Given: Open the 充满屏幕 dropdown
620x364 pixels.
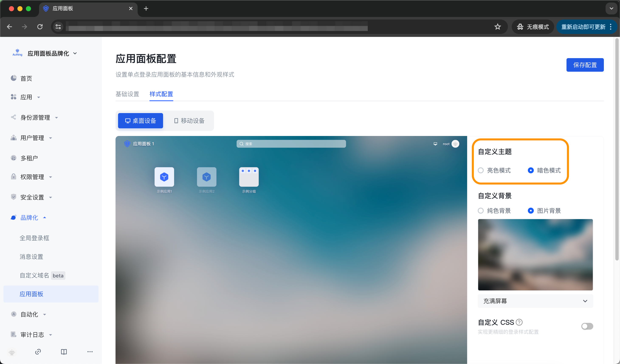Looking at the screenshot, I should click(535, 301).
